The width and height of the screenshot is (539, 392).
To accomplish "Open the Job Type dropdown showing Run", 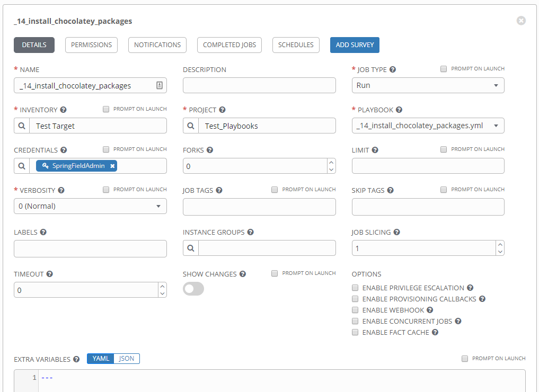I will [428, 85].
